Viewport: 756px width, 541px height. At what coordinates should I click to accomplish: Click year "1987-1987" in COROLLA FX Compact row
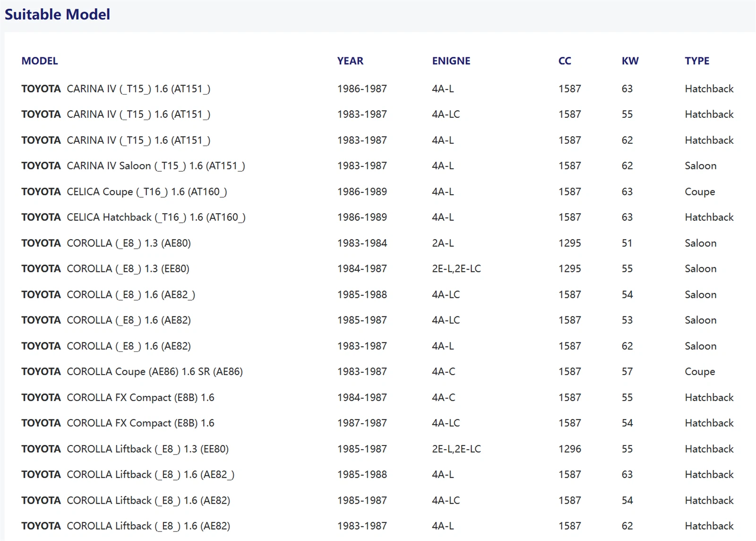click(x=362, y=423)
